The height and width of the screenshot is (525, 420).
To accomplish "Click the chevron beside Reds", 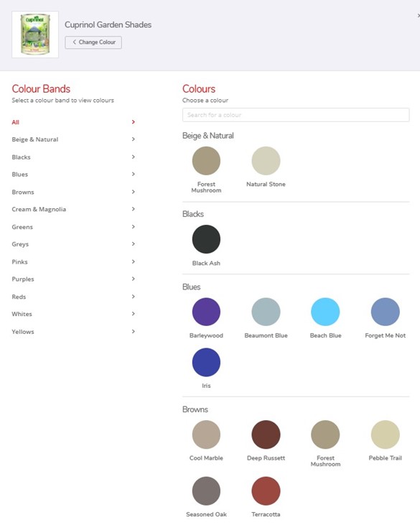I will coord(134,297).
